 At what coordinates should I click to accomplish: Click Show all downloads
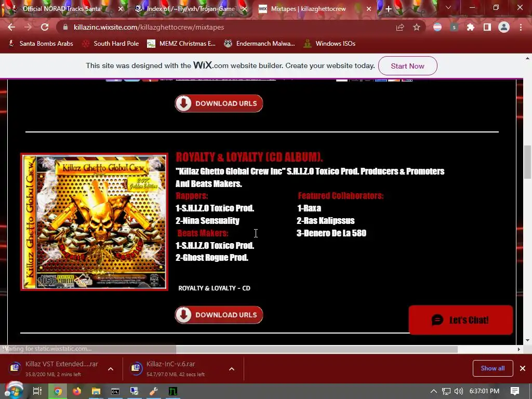tap(493, 368)
